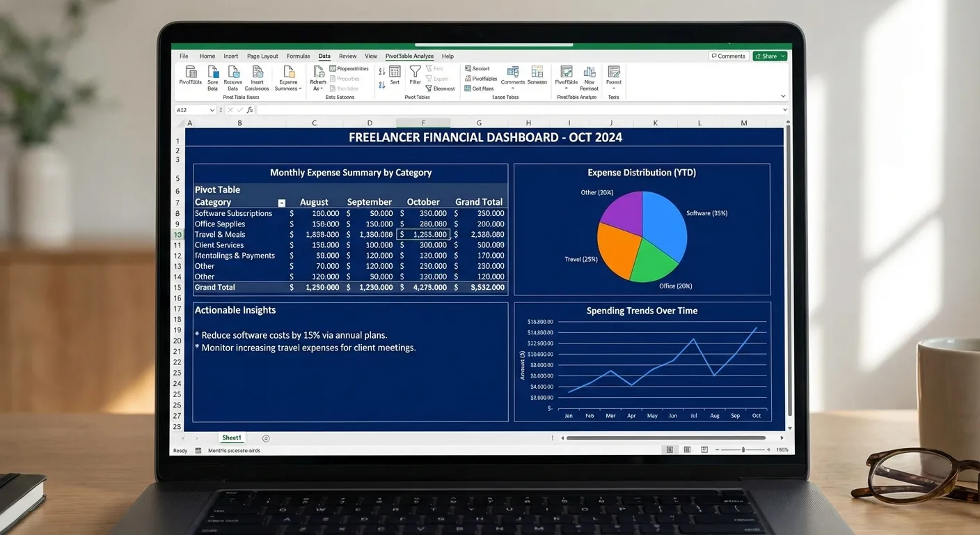Switch to Page Layout view in status bar
Viewport: 980px width, 535px height.
click(687, 450)
